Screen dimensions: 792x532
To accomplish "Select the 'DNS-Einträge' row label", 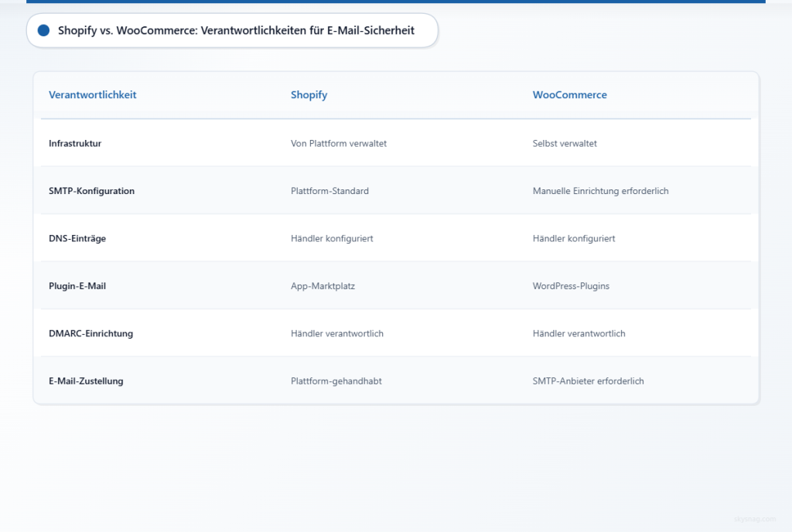I will 77,238.
